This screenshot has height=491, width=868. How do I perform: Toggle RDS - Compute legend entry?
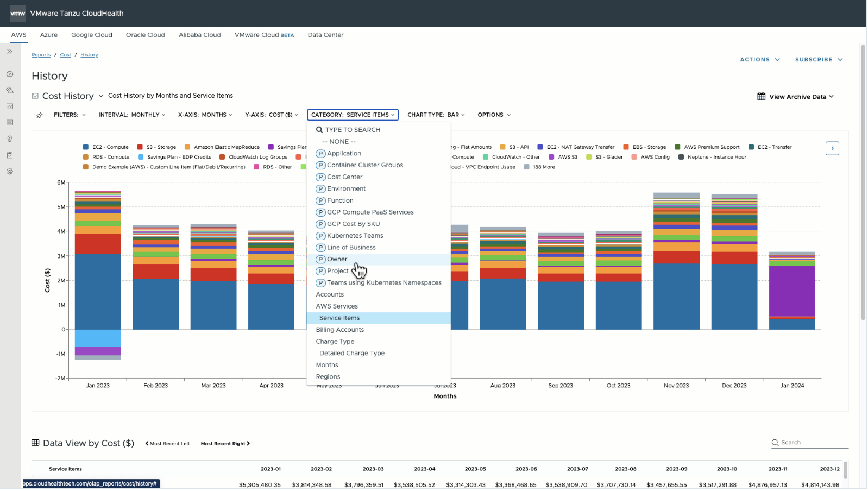coord(106,157)
